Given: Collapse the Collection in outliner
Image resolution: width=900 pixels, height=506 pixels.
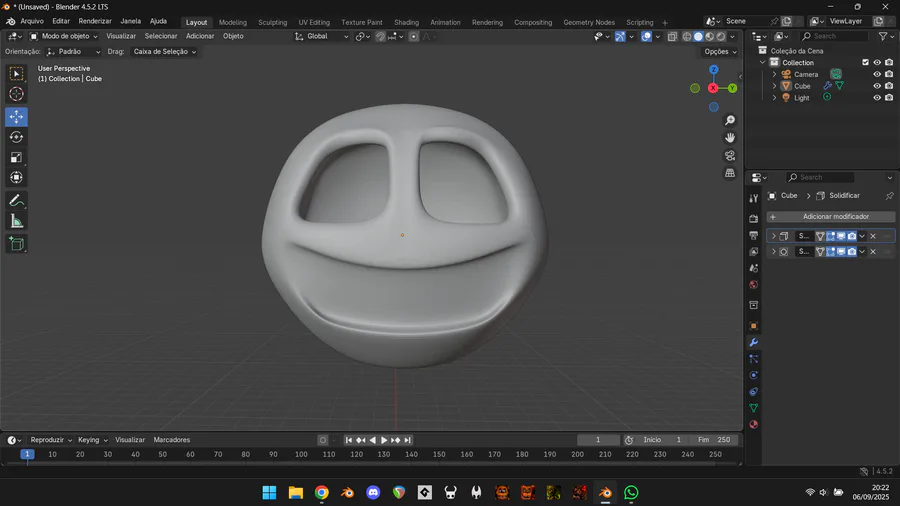Looking at the screenshot, I should point(763,63).
